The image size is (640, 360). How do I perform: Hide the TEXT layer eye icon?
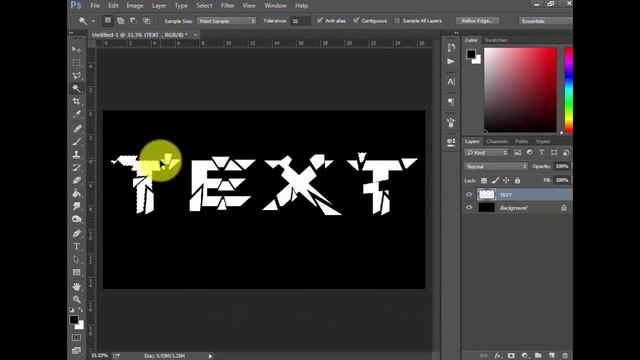[469, 195]
